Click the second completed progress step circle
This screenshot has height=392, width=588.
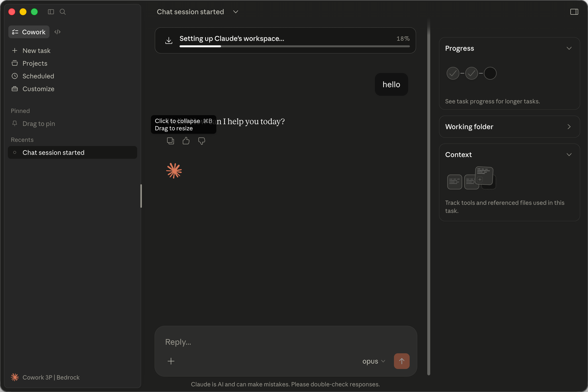[x=471, y=73]
